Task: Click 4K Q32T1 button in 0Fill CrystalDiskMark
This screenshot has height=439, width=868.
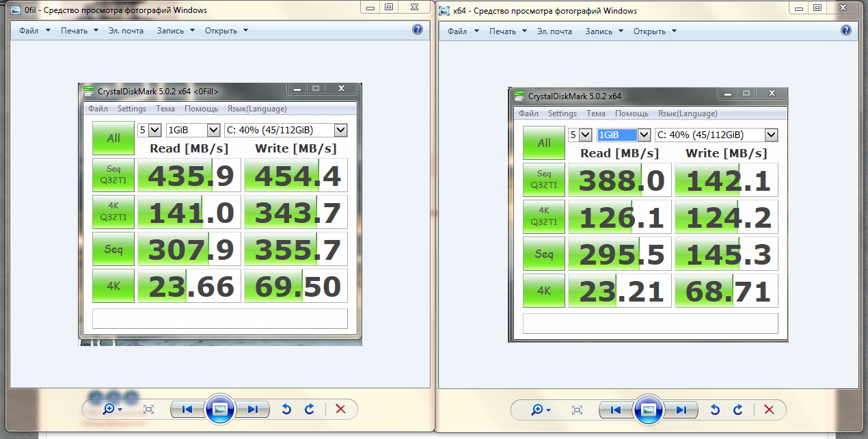Action: click(x=113, y=212)
